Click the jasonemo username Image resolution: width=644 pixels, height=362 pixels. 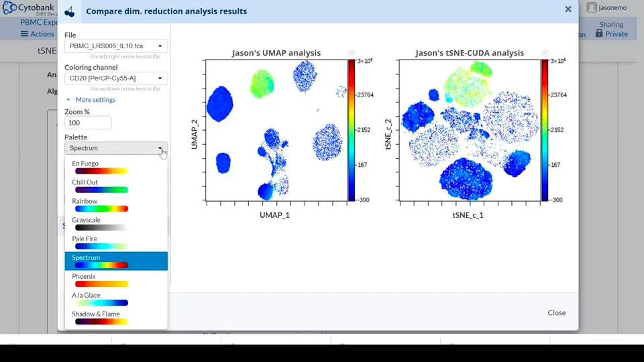tap(612, 7)
